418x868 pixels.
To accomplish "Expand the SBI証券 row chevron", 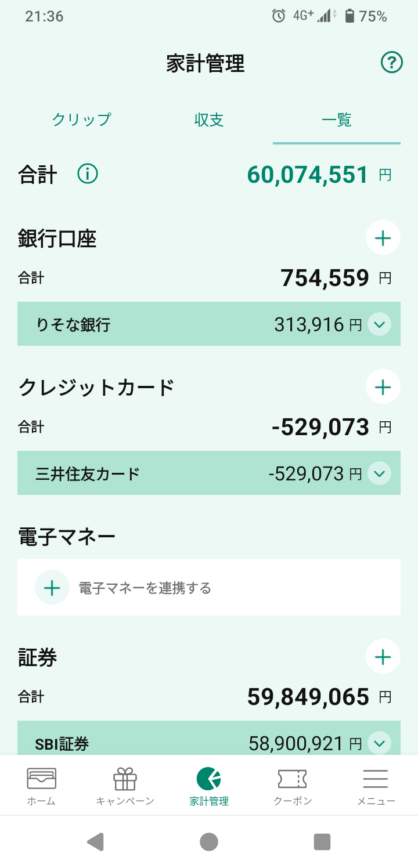I will (380, 743).
